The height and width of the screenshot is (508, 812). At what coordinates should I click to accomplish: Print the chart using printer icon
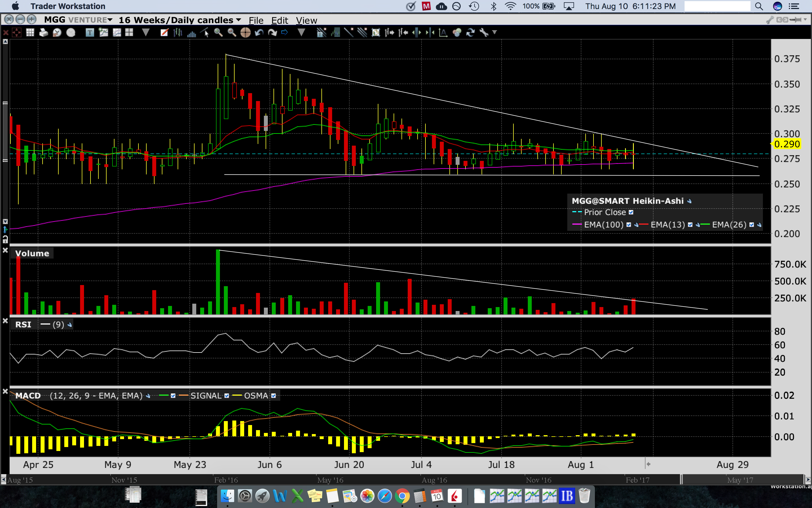(x=44, y=32)
